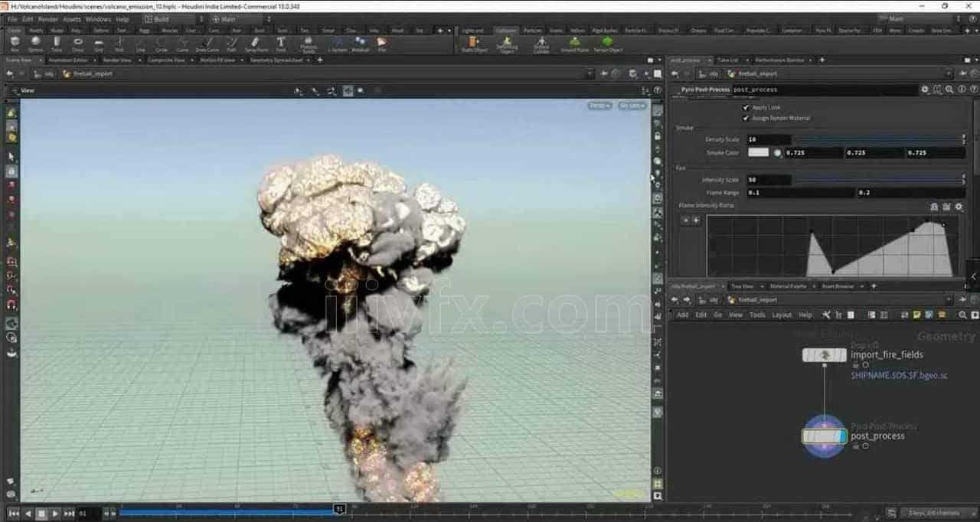This screenshot has width=980, height=522.
Task: Click the Smoke Color swatch
Action: (758, 152)
